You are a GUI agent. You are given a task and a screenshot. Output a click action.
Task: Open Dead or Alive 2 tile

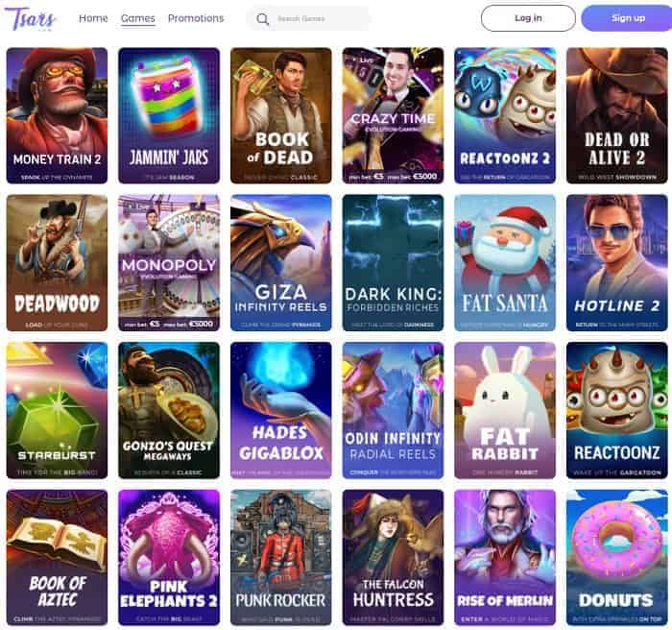617,115
